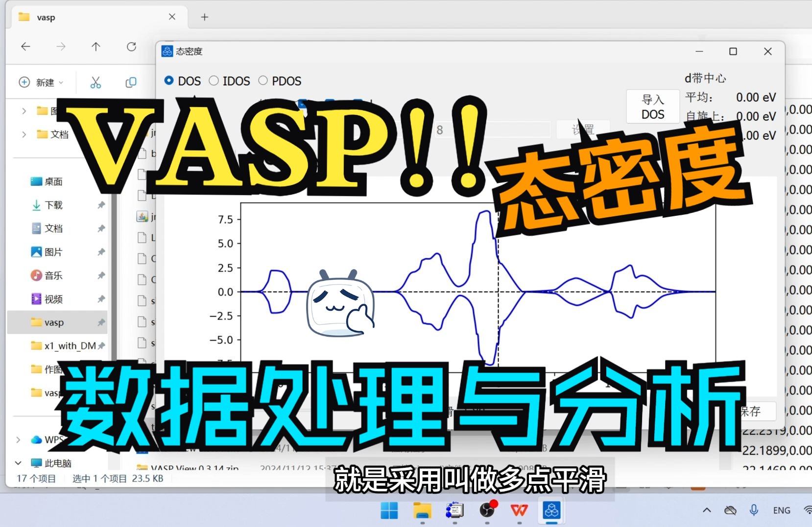812x527 pixels.
Task: Click the refresh icon in File Explorer
Action: [x=131, y=46]
